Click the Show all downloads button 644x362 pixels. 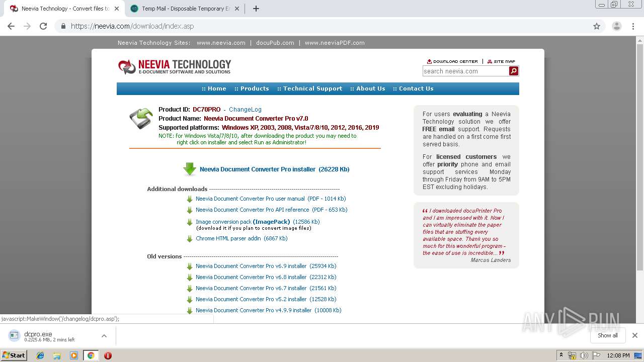608,335
